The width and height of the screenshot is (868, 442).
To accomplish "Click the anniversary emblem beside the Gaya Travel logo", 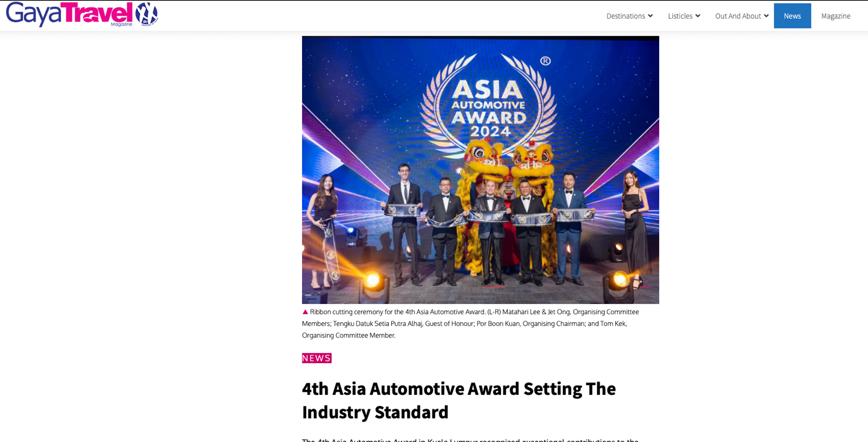I will 146,14.
